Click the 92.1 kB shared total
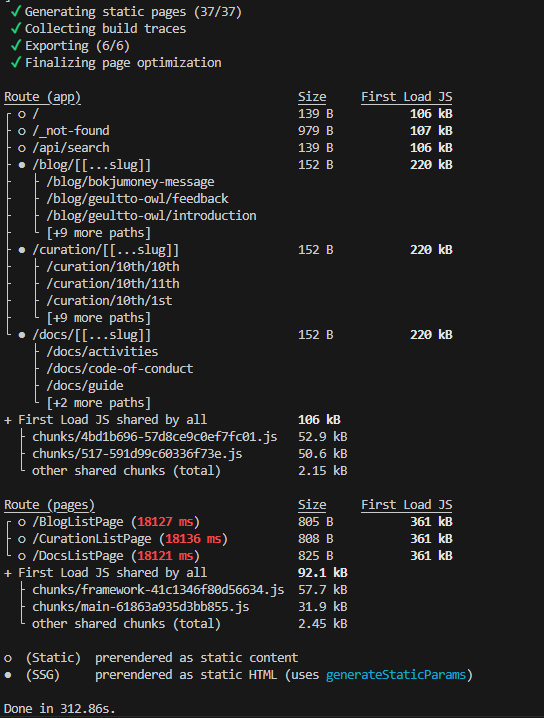The image size is (544, 718). click(322, 573)
